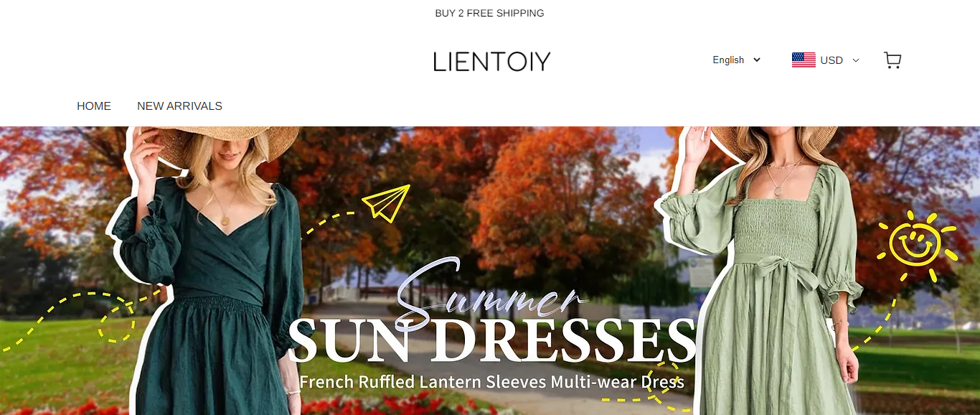Open the USD currency selector
This screenshot has width=980, height=415.
pyautogui.click(x=825, y=60)
